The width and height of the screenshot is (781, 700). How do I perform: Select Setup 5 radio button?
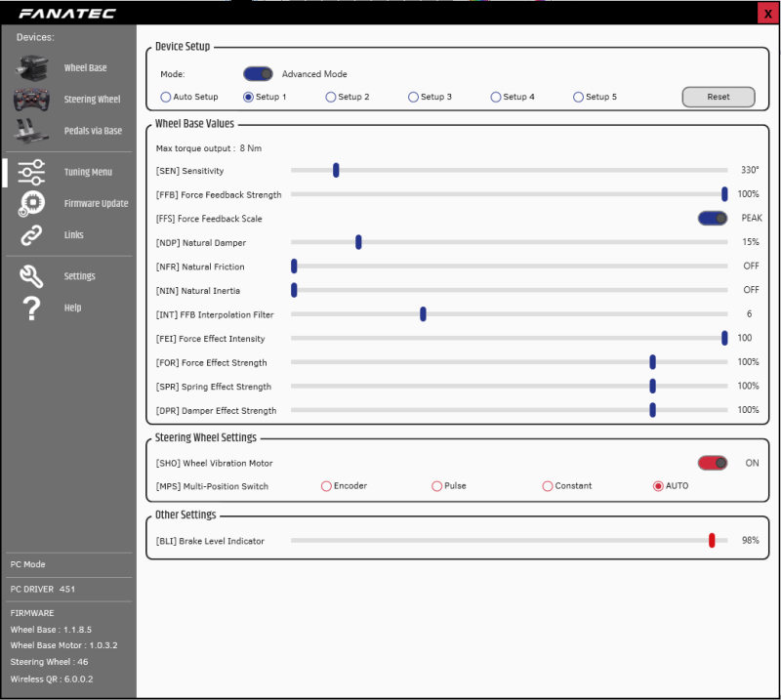[578, 97]
